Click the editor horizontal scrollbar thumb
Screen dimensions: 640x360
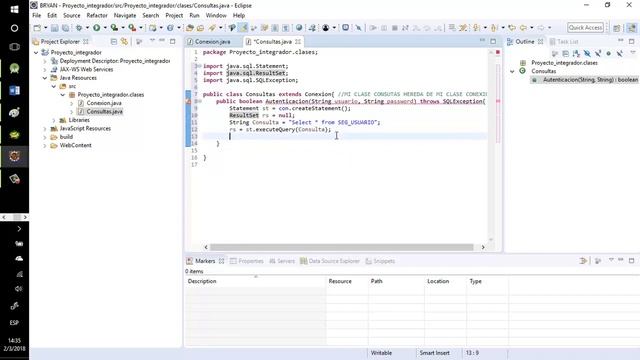342,247
